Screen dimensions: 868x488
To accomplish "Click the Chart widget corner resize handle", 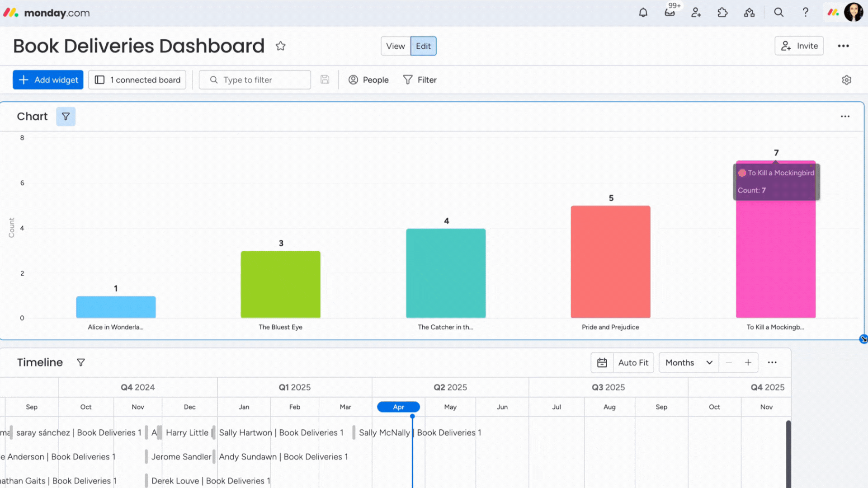I will click(863, 339).
